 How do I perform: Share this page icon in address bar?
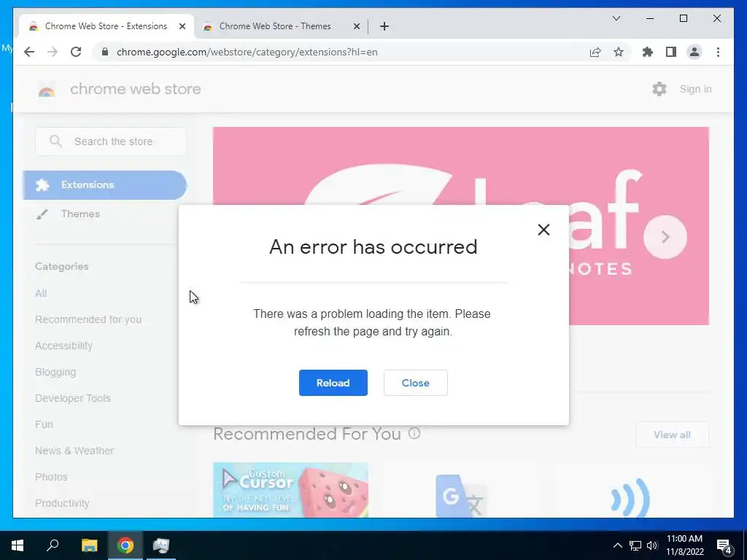pos(595,52)
